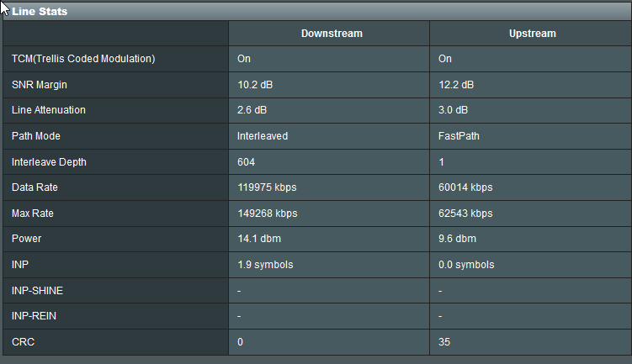Click the downstream Data Rate 119975 kbps
632x364 pixels.
click(x=268, y=187)
